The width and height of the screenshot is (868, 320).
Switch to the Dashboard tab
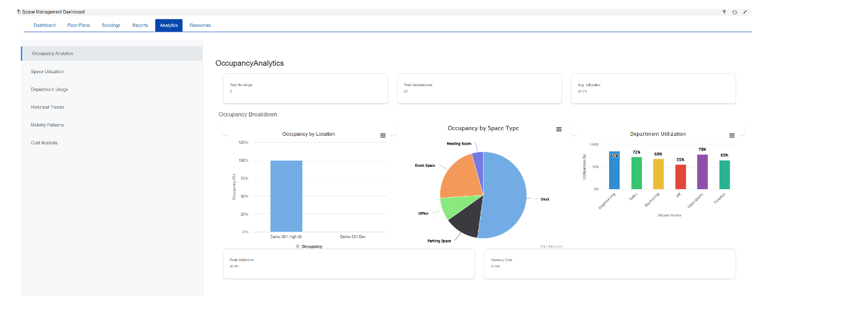coord(45,25)
